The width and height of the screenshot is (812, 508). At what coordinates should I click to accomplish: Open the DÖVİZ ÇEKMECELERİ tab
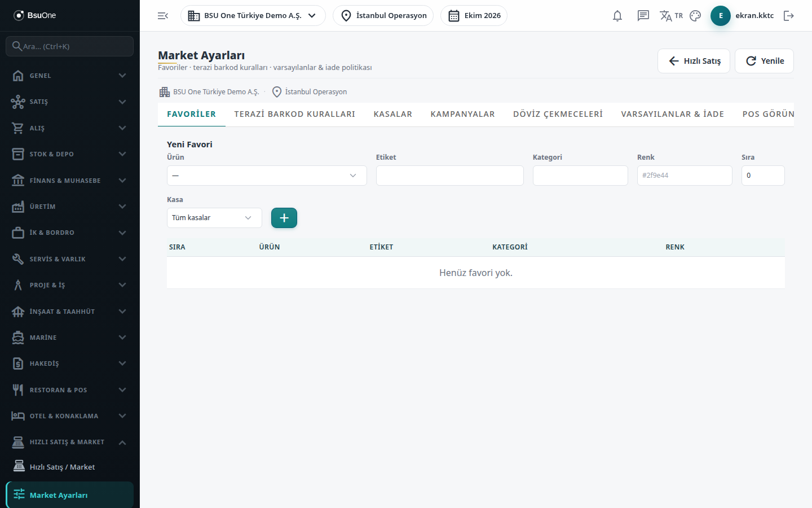558,114
